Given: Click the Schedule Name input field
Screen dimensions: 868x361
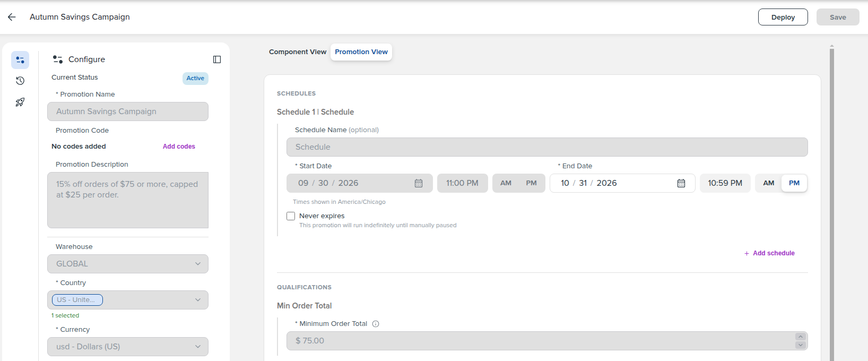Looking at the screenshot, I should (547, 147).
